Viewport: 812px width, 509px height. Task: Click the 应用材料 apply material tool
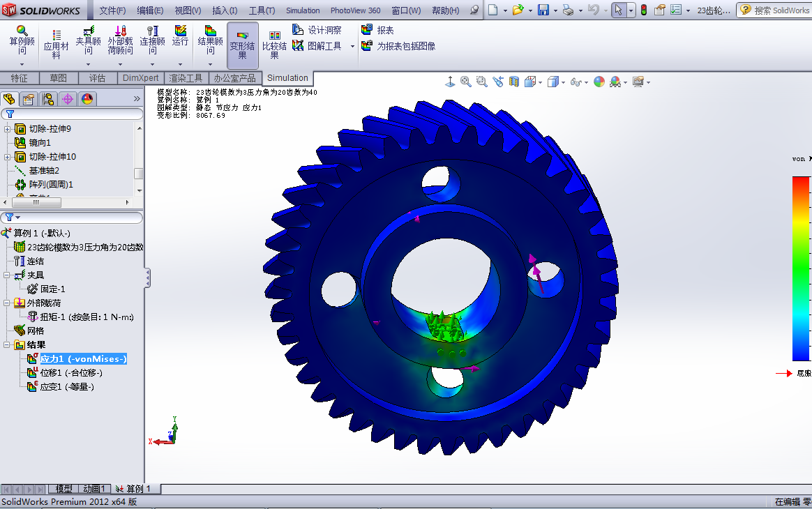[56, 45]
